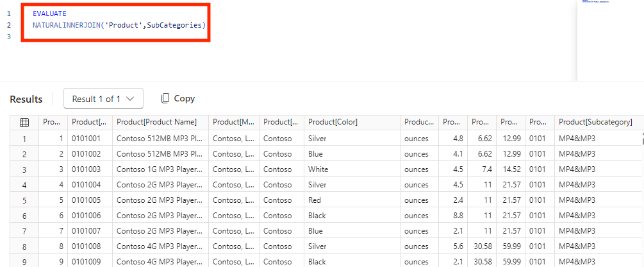Select row number 5 header

[x=24, y=200]
